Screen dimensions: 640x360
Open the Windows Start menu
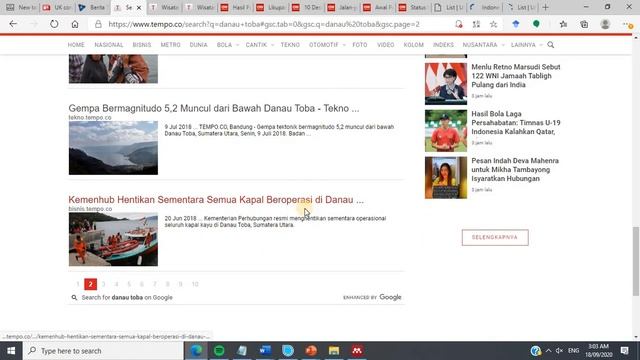tap(11, 351)
